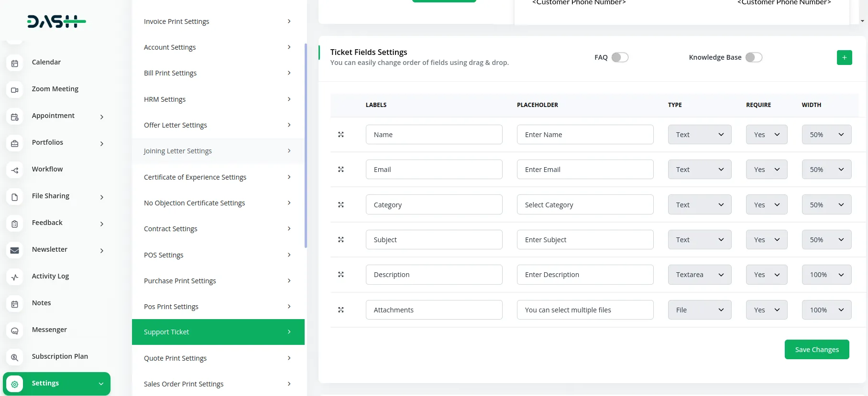Image resolution: width=868 pixels, height=396 pixels.
Task: Click the Workflow sidebar icon
Action: pyautogui.click(x=15, y=170)
